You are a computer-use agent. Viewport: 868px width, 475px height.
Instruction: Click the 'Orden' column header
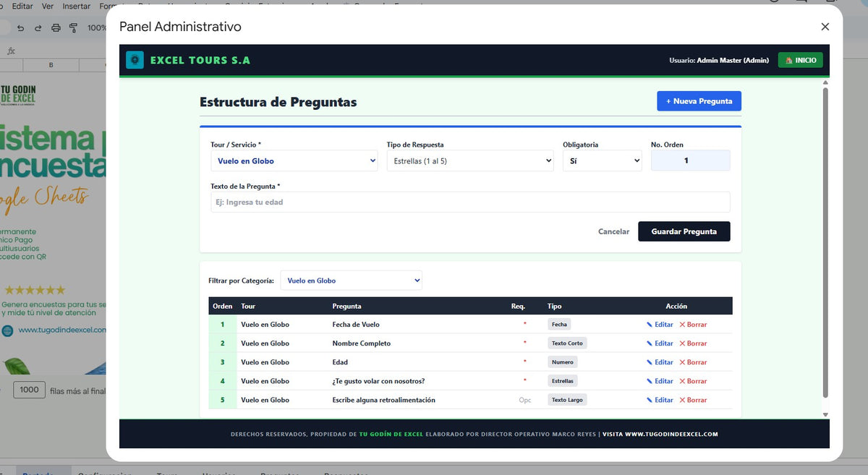click(x=222, y=307)
